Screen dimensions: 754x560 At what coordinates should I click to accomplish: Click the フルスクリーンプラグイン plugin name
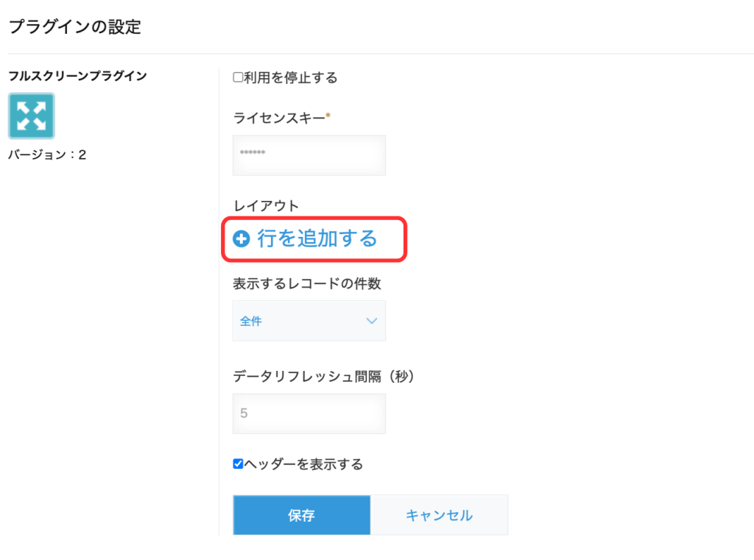(x=77, y=75)
